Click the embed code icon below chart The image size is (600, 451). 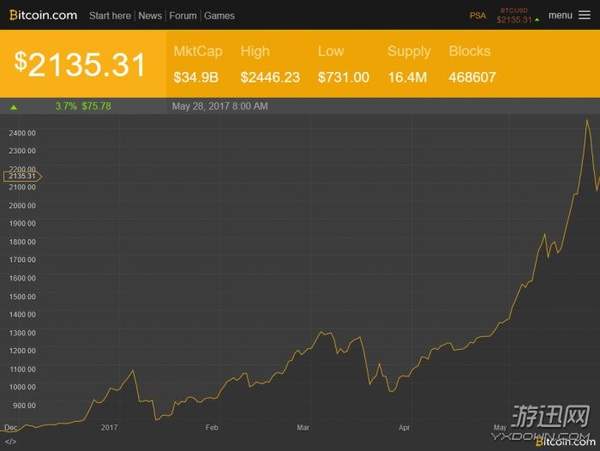click(x=10, y=441)
